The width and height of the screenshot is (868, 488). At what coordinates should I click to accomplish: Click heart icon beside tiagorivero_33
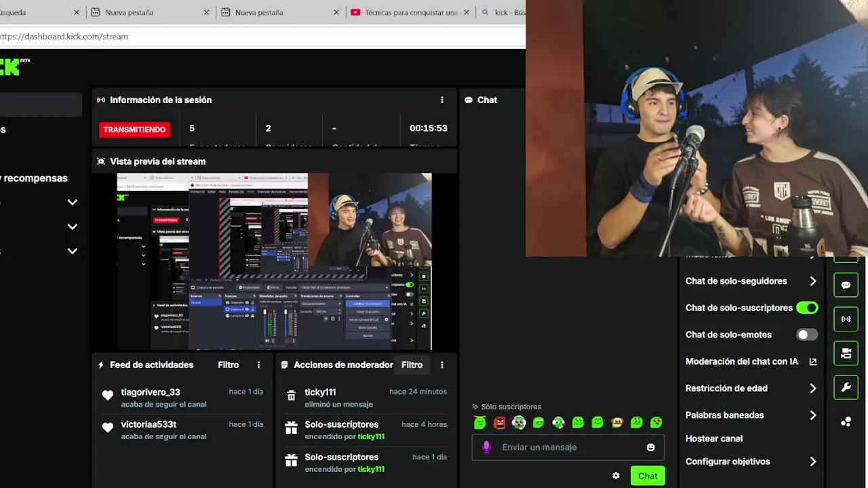[108, 396]
